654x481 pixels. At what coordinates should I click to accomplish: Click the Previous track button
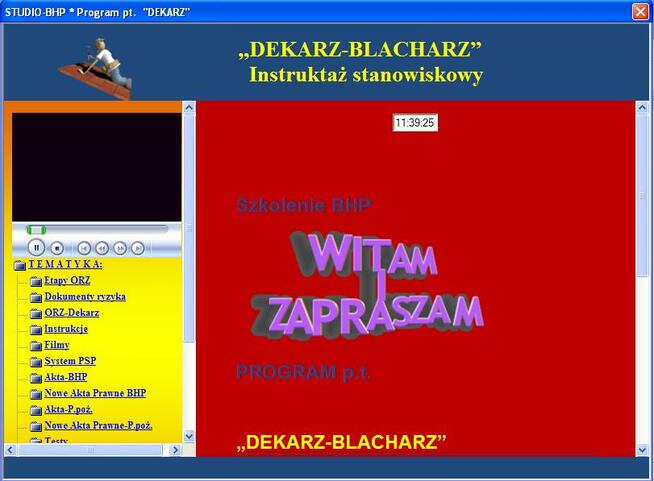click(84, 248)
